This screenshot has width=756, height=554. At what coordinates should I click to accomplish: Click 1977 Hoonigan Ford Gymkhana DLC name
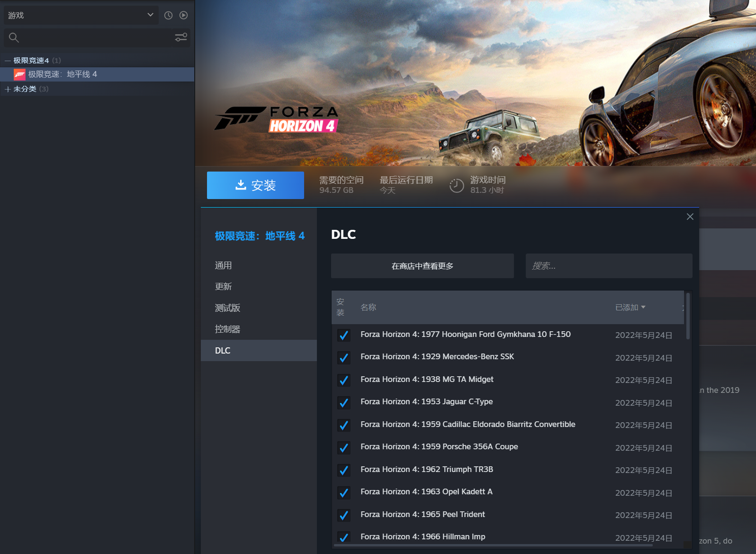[466, 334]
